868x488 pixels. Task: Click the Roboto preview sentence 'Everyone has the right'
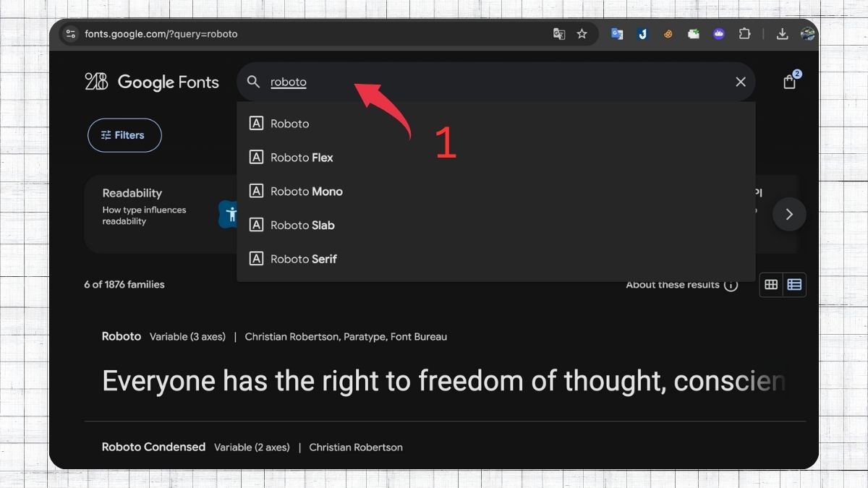444,381
